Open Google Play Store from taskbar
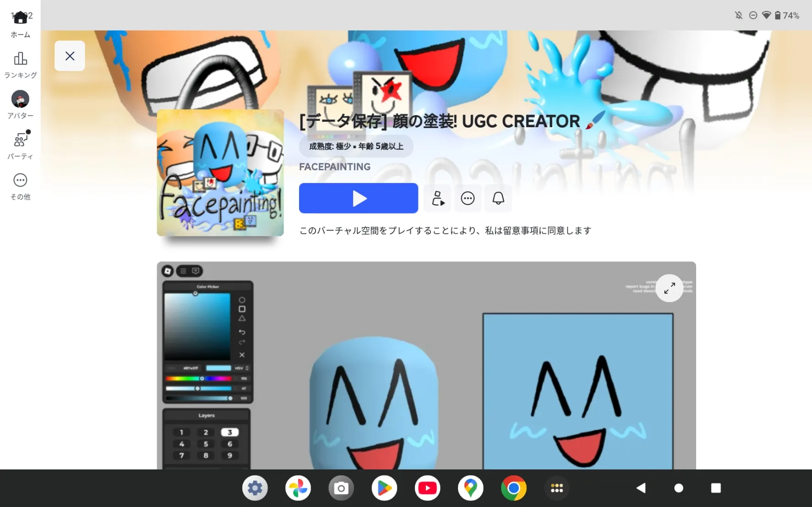The image size is (812, 507). pos(384,488)
